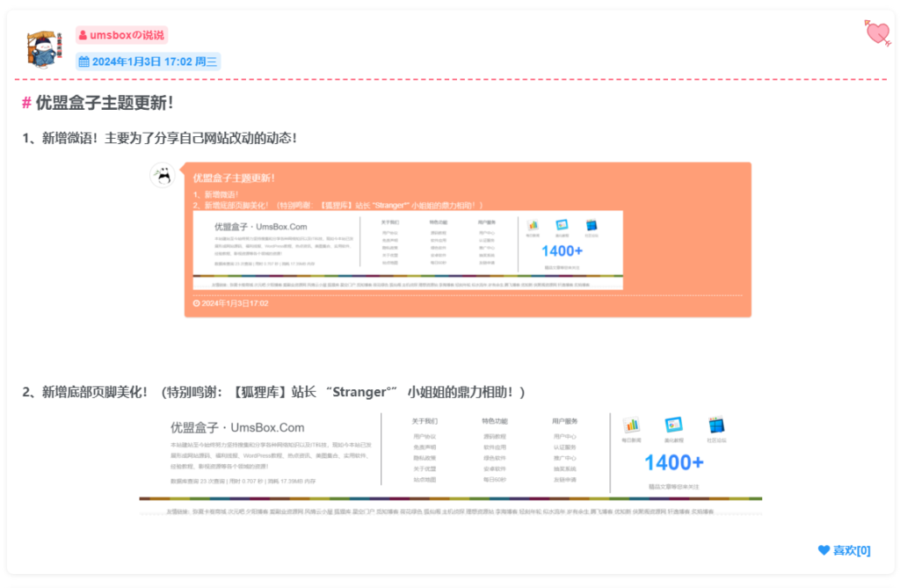Click the pink heart-with-arrow icon at post corner

877,33
